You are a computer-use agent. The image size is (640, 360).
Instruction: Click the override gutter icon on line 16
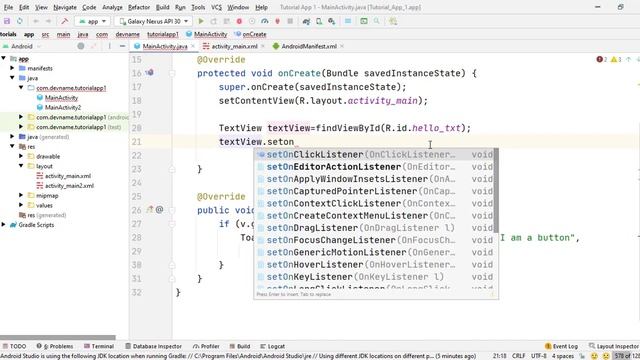point(150,73)
